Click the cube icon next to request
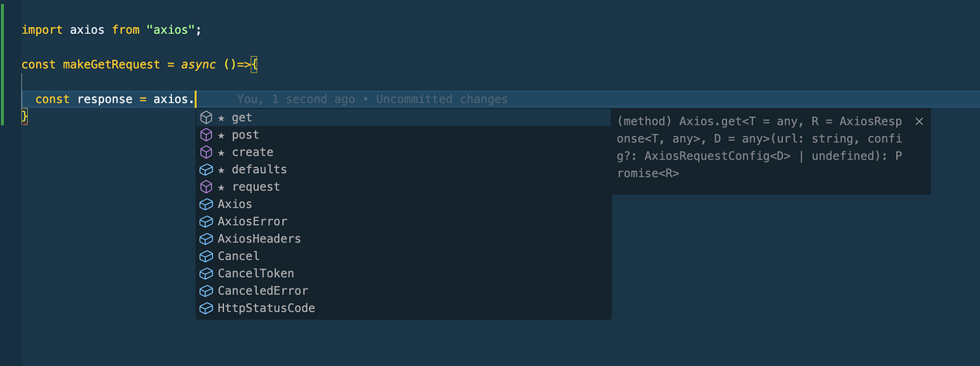Screen dimensions: 980x366 pos(206,187)
